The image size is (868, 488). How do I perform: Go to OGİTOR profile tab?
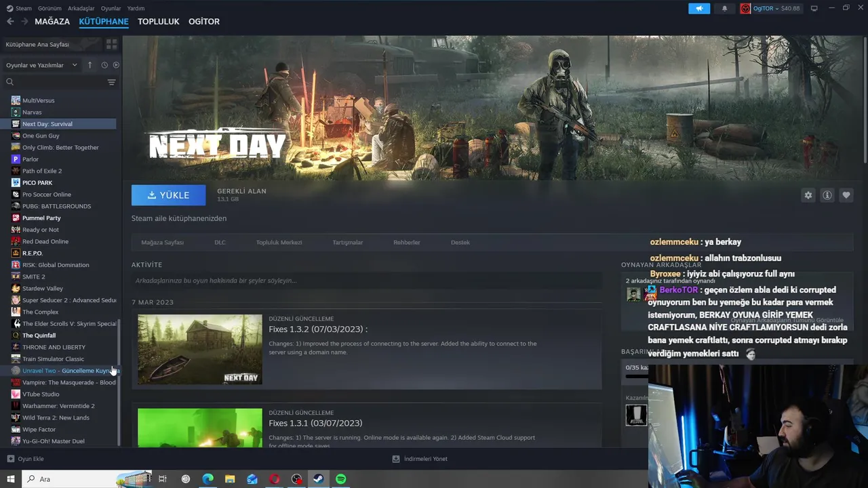tap(204, 22)
